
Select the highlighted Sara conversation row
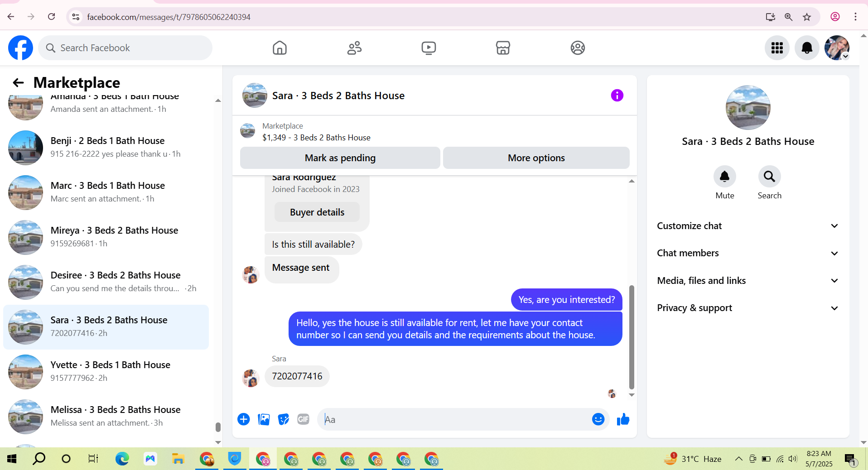tap(106, 326)
